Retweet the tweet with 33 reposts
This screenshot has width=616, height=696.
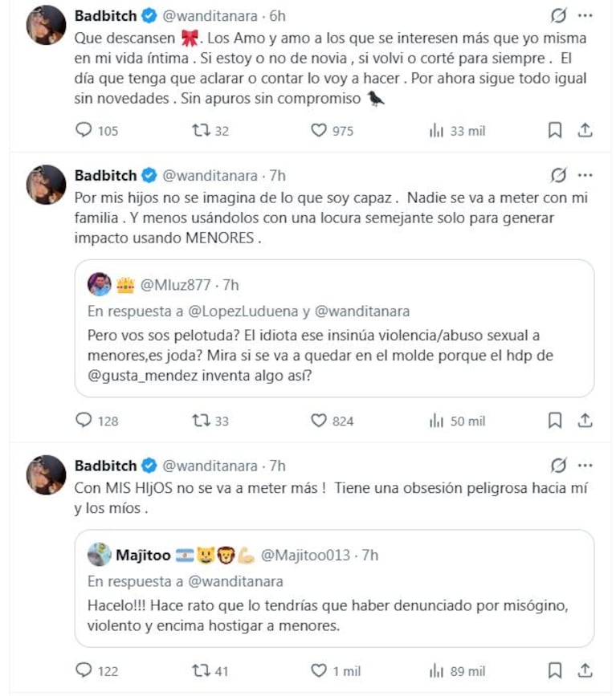201,421
